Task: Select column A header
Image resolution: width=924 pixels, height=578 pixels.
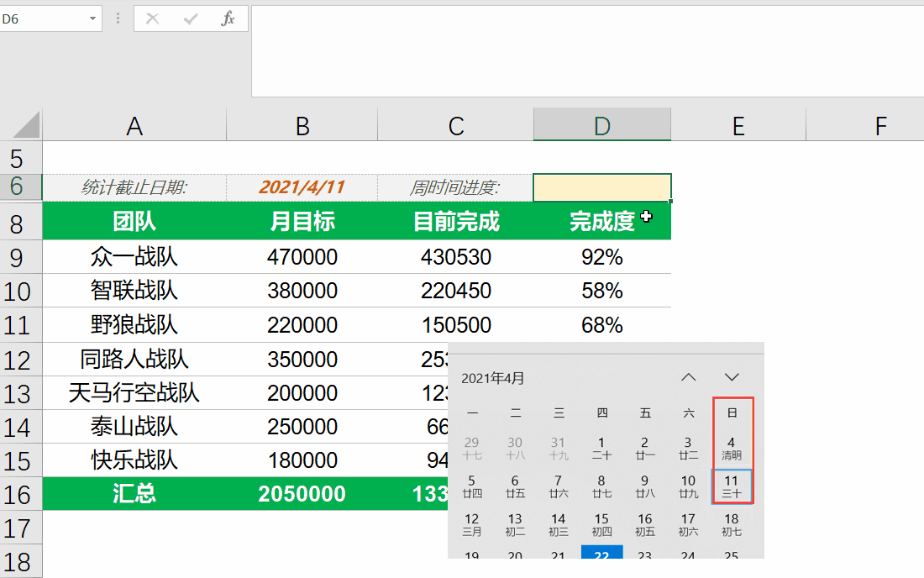Action: click(x=134, y=125)
